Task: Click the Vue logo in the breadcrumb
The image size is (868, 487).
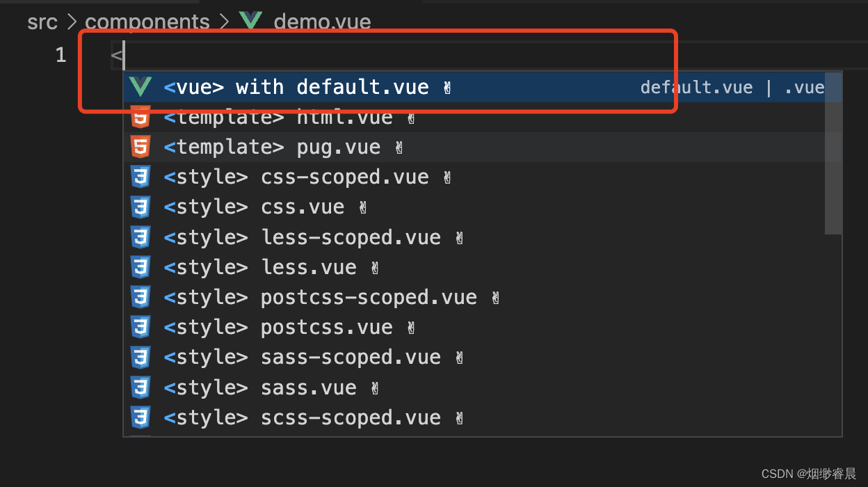Action: tap(250, 20)
